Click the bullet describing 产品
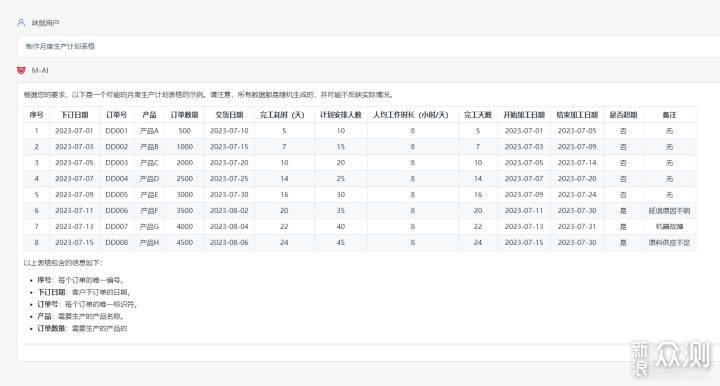 81,316
